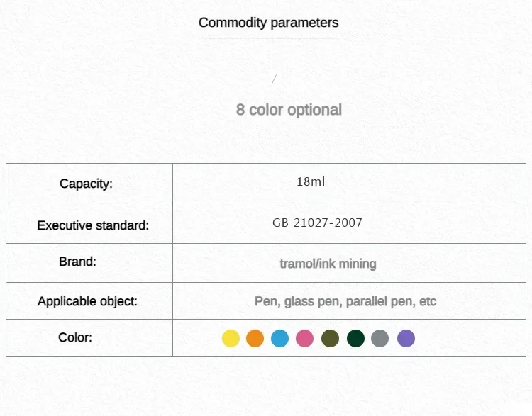
Task: Select the yellow color dot
Action: (x=231, y=339)
